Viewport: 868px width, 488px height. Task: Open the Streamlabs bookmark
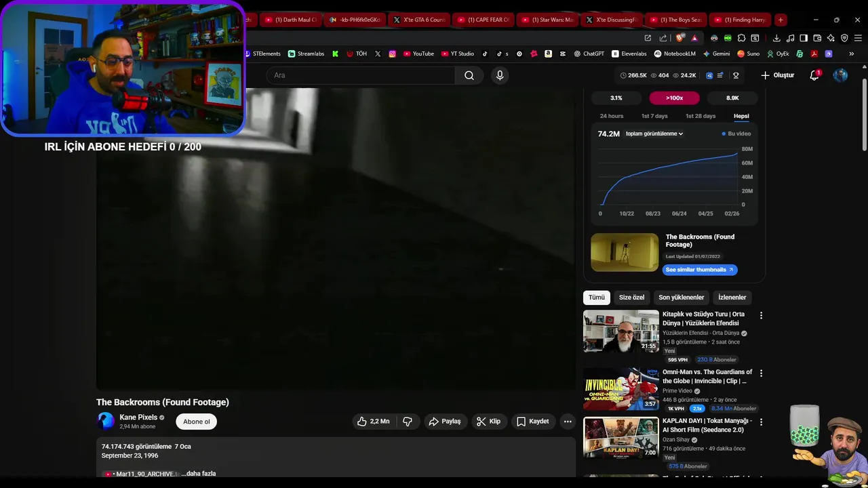click(x=306, y=54)
